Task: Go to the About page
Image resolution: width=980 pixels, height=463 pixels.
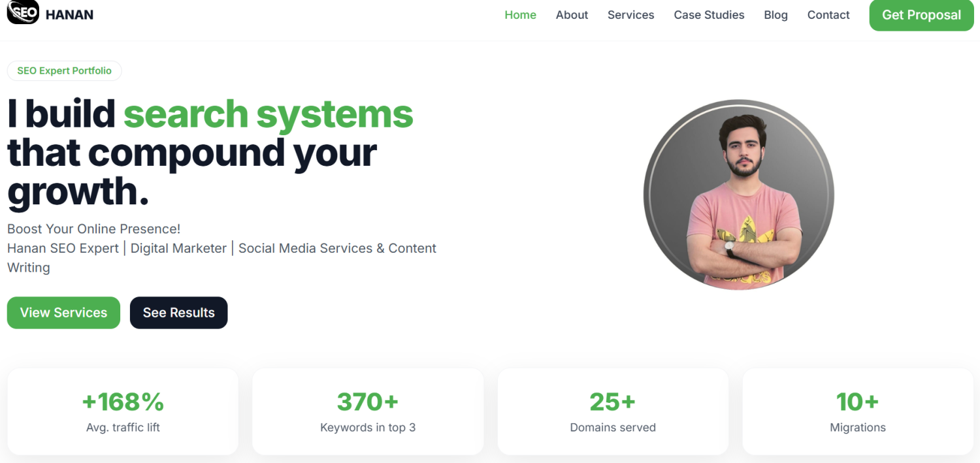Action: click(572, 15)
